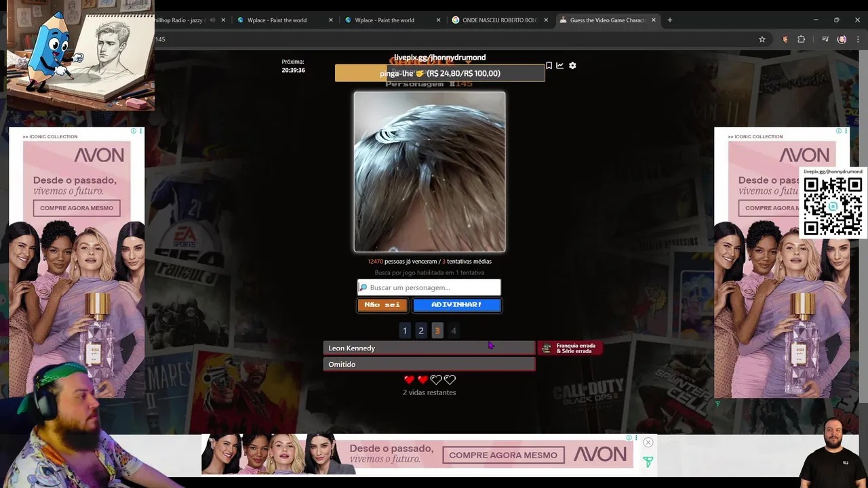Click the livepix.gg/jhonnydrumond text

[439, 58]
